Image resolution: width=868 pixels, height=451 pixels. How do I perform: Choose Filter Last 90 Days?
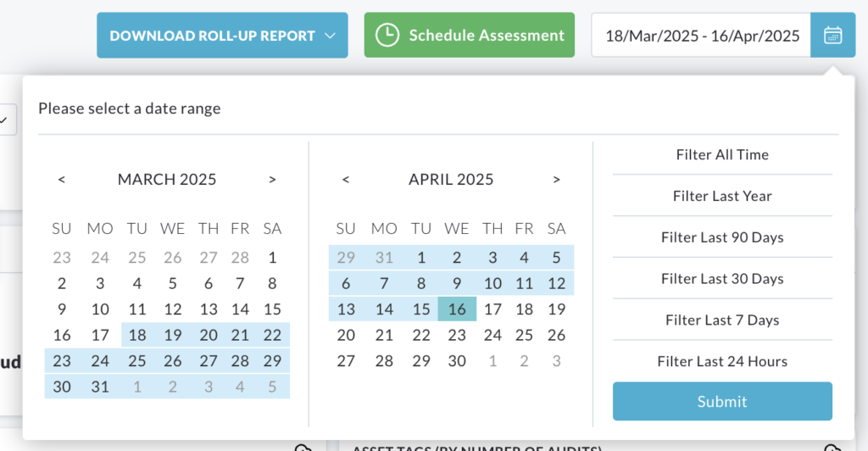pos(722,237)
